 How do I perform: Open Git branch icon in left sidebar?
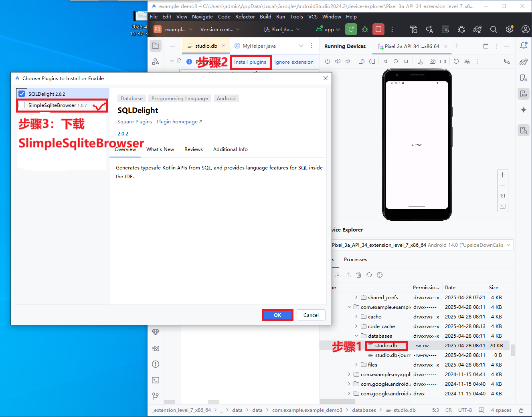156,396
